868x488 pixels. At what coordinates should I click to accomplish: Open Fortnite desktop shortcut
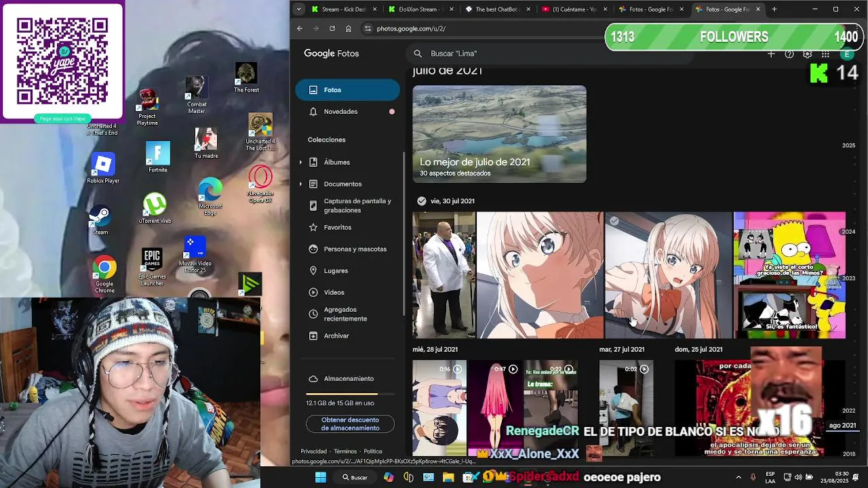(158, 157)
